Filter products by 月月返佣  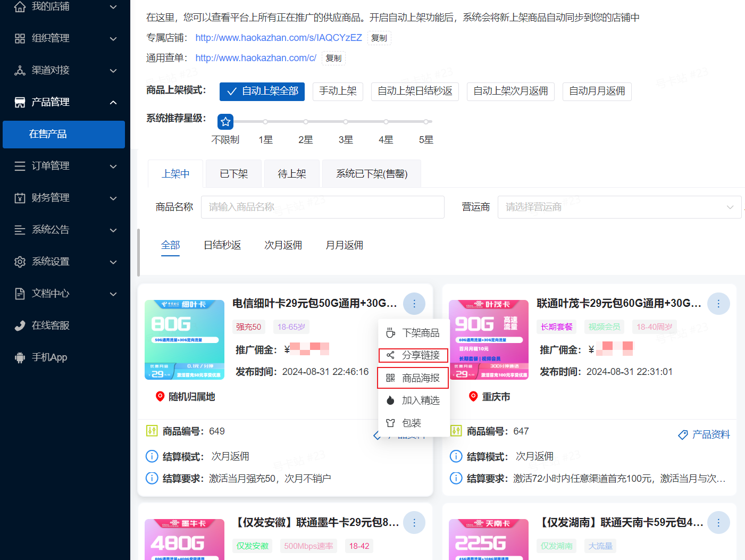tap(345, 245)
